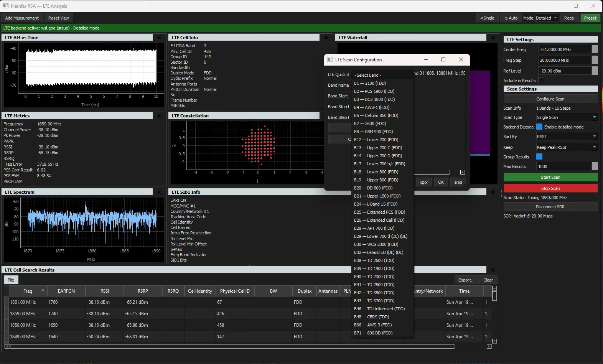
Task: Close the LTE Cell Info panel
Action: [x=326, y=38]
